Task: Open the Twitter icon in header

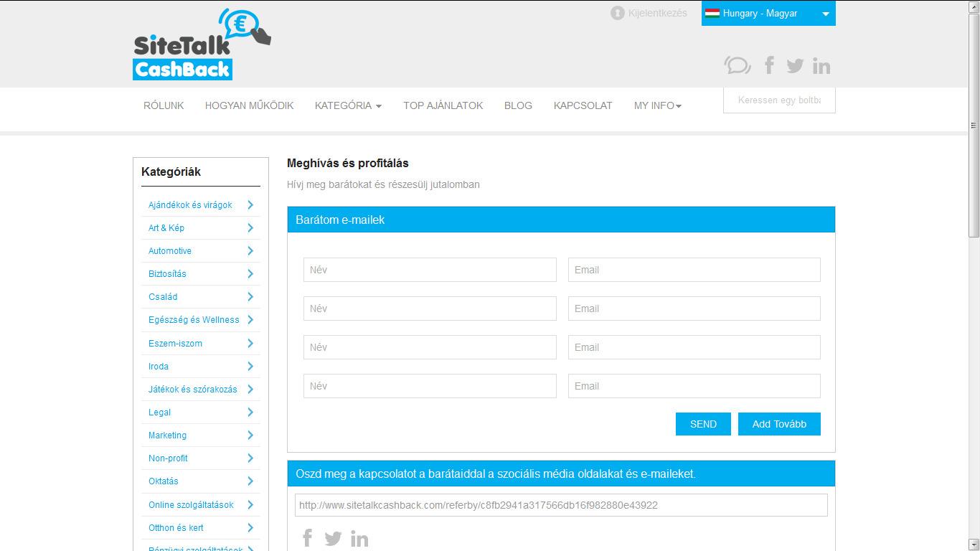Action: 795,66
